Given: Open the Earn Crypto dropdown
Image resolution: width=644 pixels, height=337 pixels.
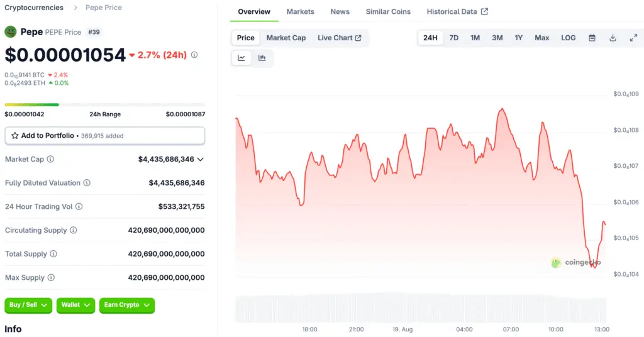Looking at the screenshot, I should pos(127,305).
